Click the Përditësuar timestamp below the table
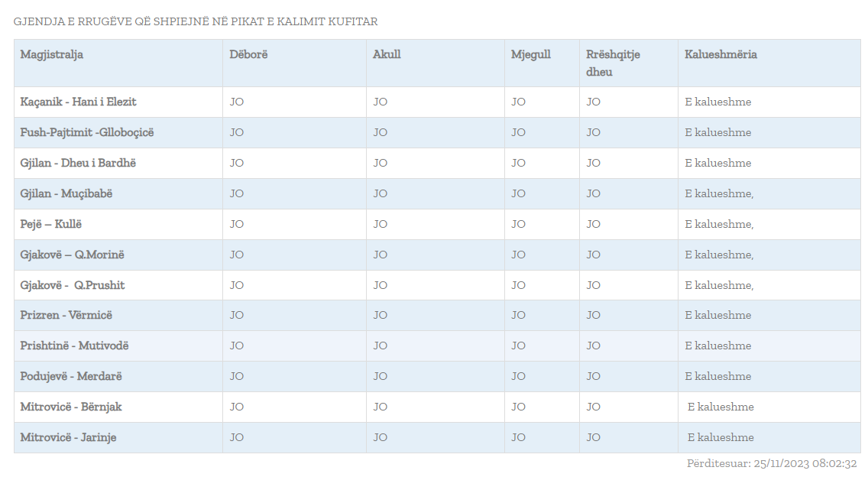This screenshot has width=868, height=477. 772,463
